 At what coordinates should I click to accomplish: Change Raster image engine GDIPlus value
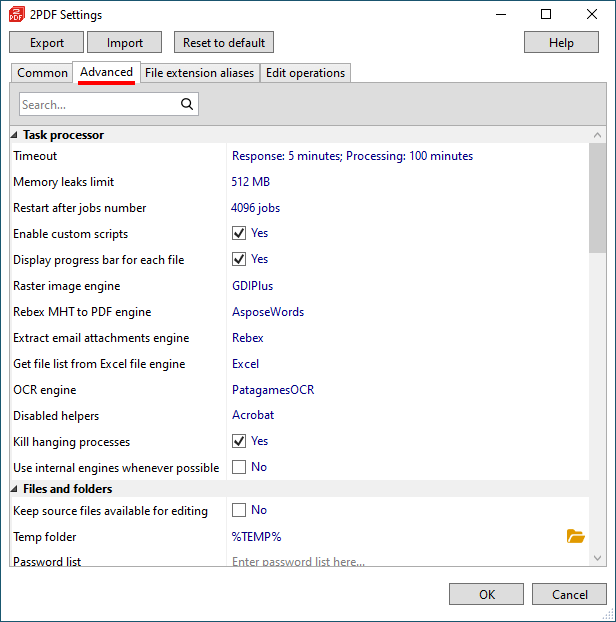[252, 286]
